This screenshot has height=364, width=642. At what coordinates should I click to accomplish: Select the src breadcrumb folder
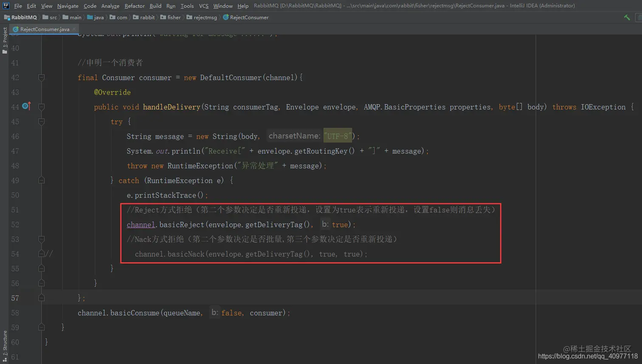50,17
